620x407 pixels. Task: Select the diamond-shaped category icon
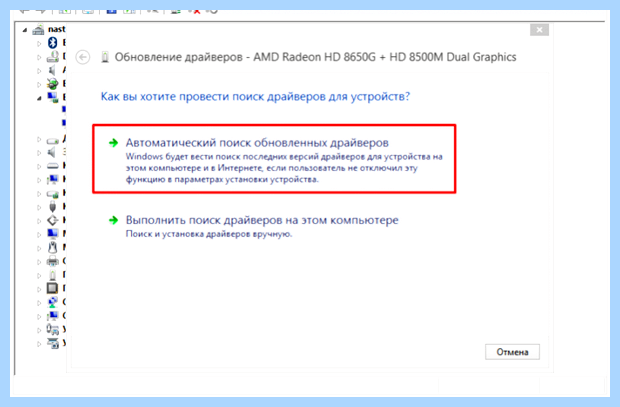pos(53,220)
